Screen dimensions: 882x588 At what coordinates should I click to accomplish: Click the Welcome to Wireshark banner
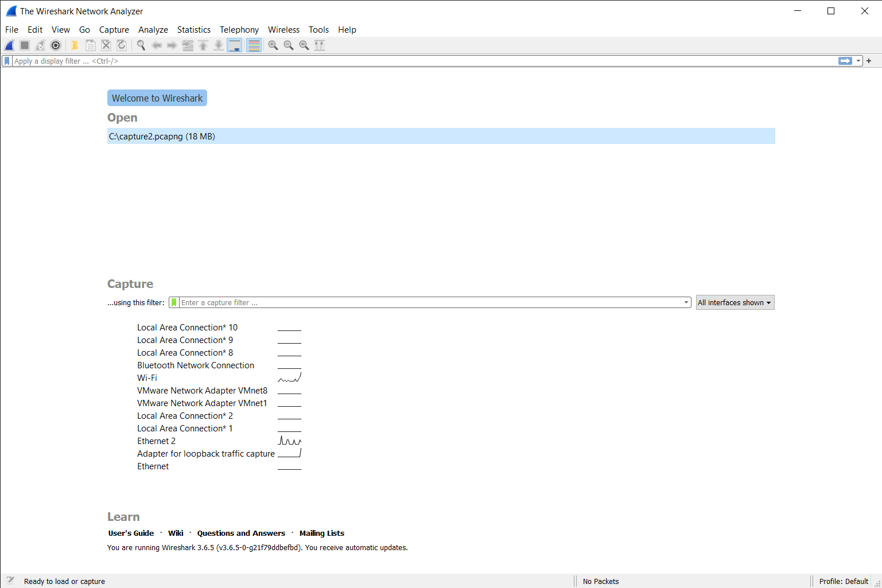157,98
